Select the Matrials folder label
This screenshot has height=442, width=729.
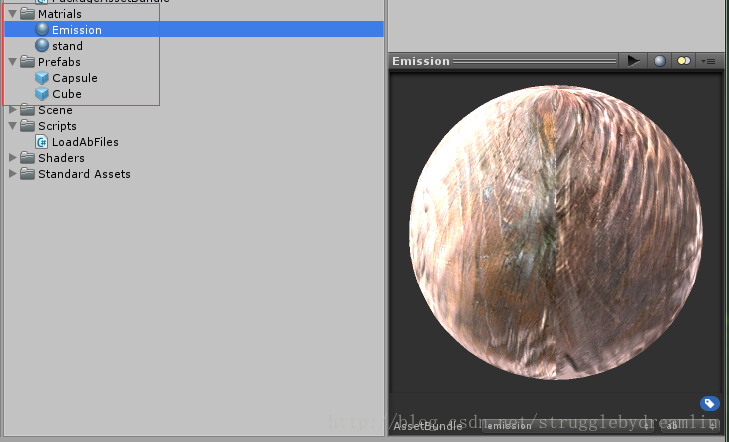point(60,14)
